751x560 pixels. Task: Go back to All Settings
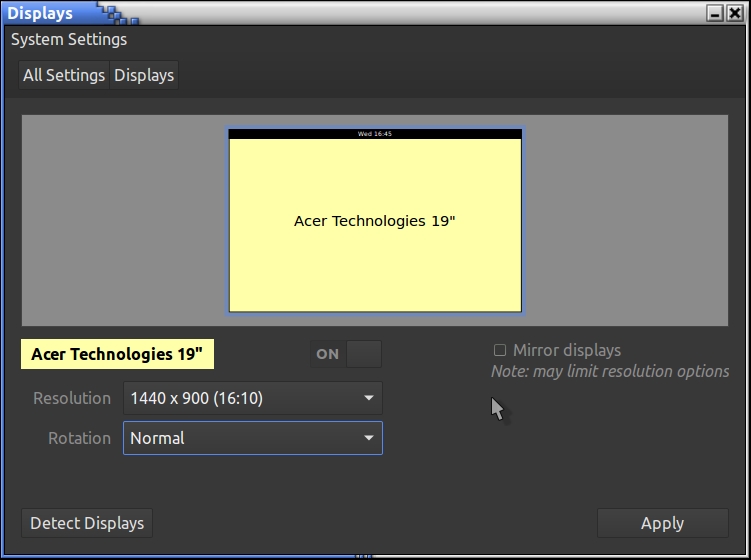point(64,75)
